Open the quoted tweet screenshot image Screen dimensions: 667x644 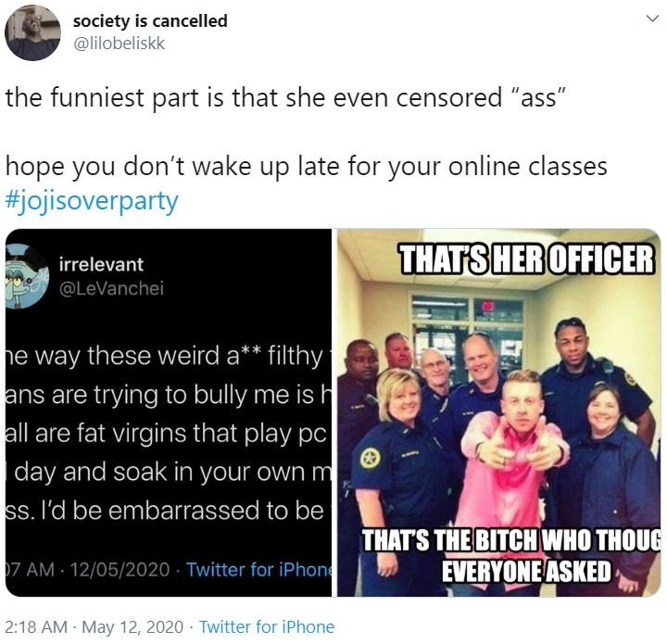tap(169, 412)
